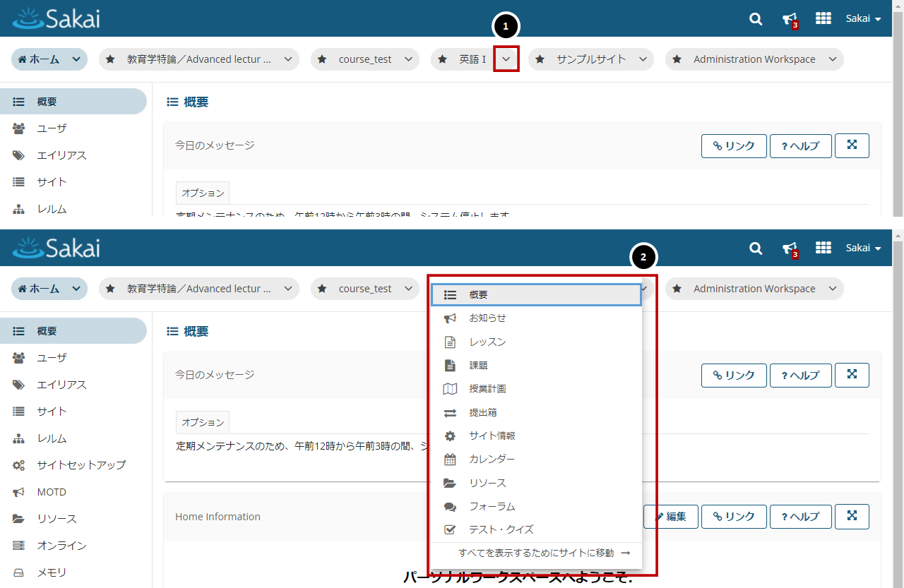Expand 今日のメッセージ panel fullscreen in lower screenshot
The width and height of the screenshot is (904, 588).
tap(852, 375)
